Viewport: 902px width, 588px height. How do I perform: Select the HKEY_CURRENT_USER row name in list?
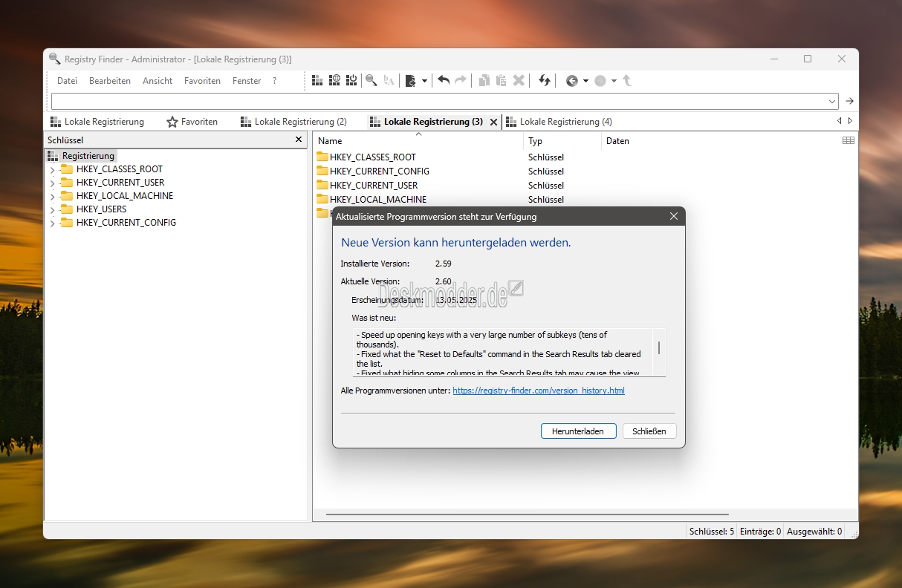(x=374, y=185)
